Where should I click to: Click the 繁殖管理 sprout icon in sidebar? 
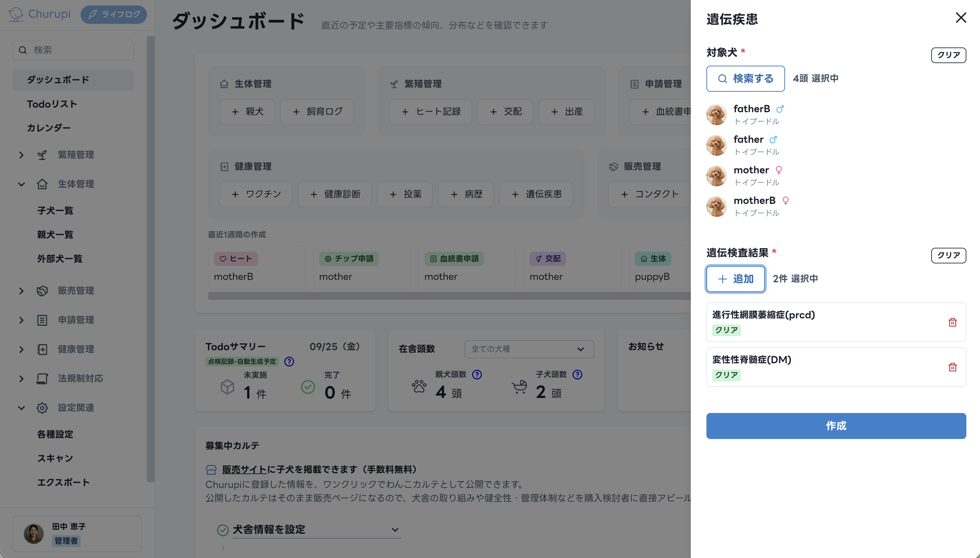(42, 155)
